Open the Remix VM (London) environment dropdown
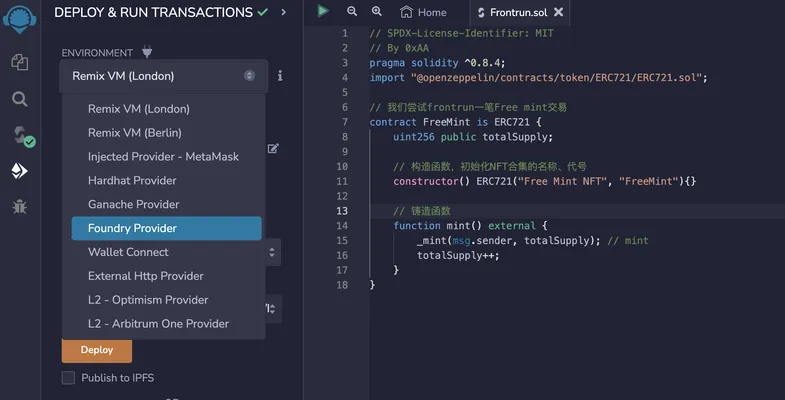This screenshot has width=785, height=400. point(164,76)
